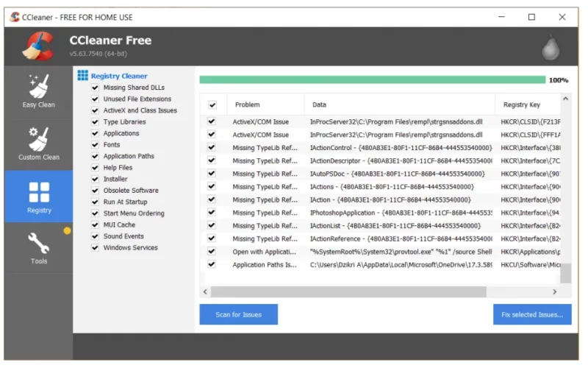The image size is (588, 368).
Task: Open the Easy Clean section
Action: click(x=39, y=93)
